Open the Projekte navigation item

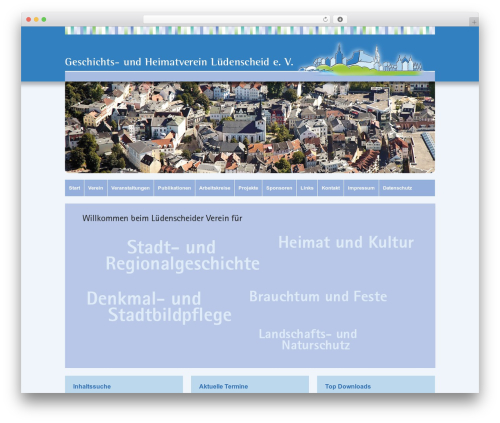coord(248,188)
